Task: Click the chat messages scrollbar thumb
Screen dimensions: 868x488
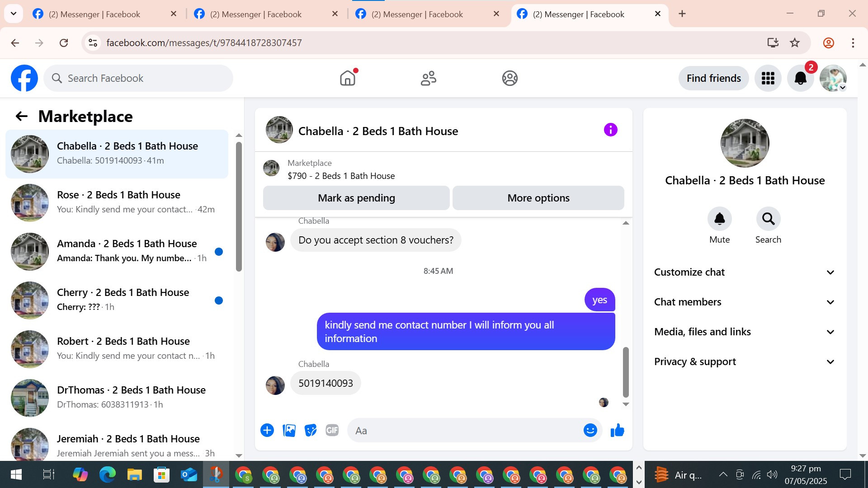Action: (x=626, y=371)
